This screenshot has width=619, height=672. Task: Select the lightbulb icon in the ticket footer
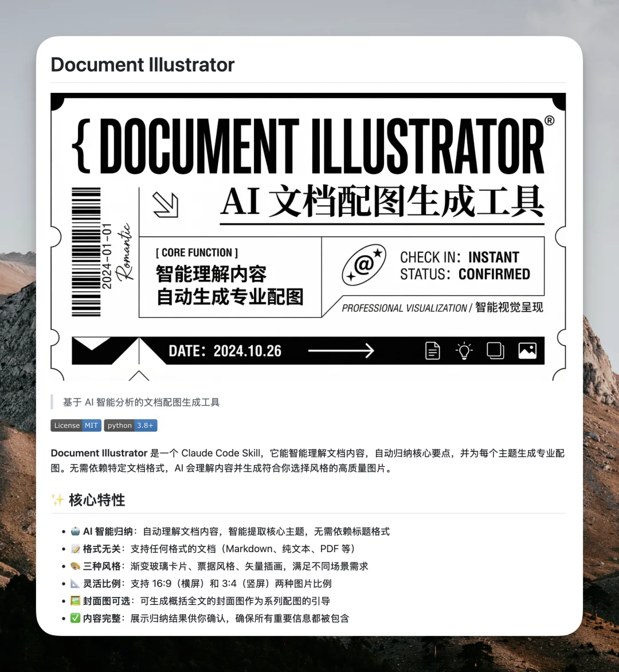pyautogui.click(x=464, y=350)
